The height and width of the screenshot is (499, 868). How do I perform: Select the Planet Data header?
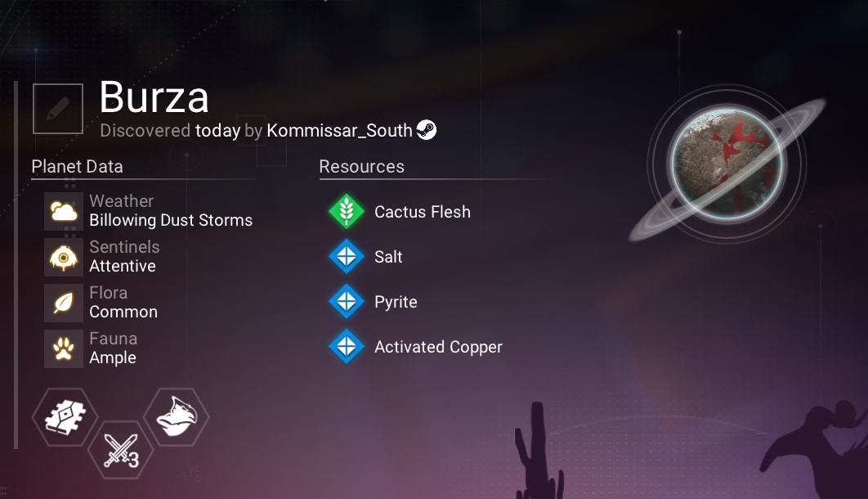[77, 166]
